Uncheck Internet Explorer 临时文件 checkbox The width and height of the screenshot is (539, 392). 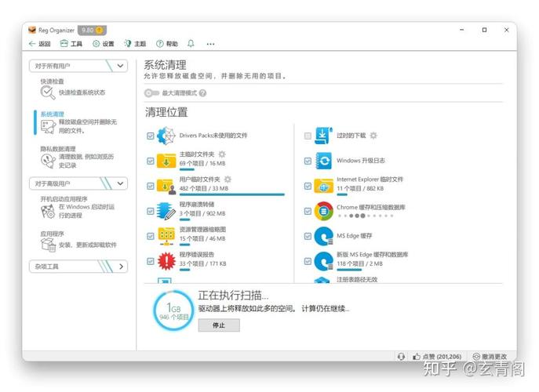(308, 186)
